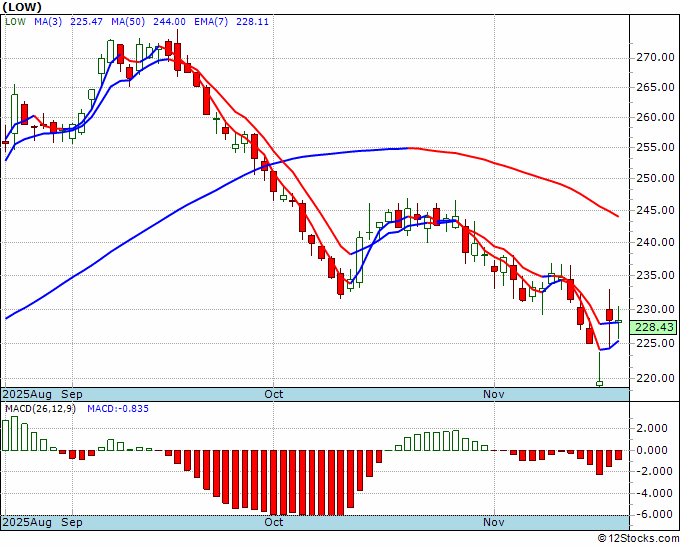Viewport: 680px width, 546px height.
Task: Click Sep on the price chart axis
Action: [72, 394]
